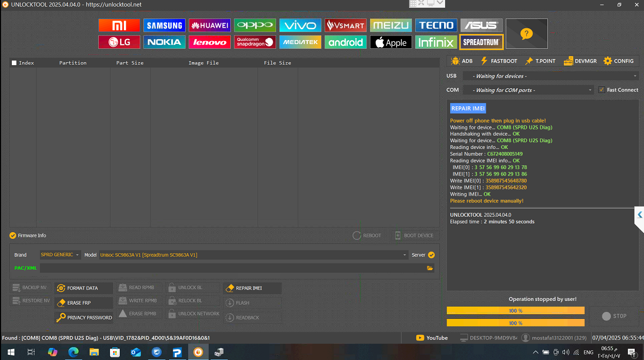
Task: Open File Explorer from taskbar
Action: pos(94,352)
